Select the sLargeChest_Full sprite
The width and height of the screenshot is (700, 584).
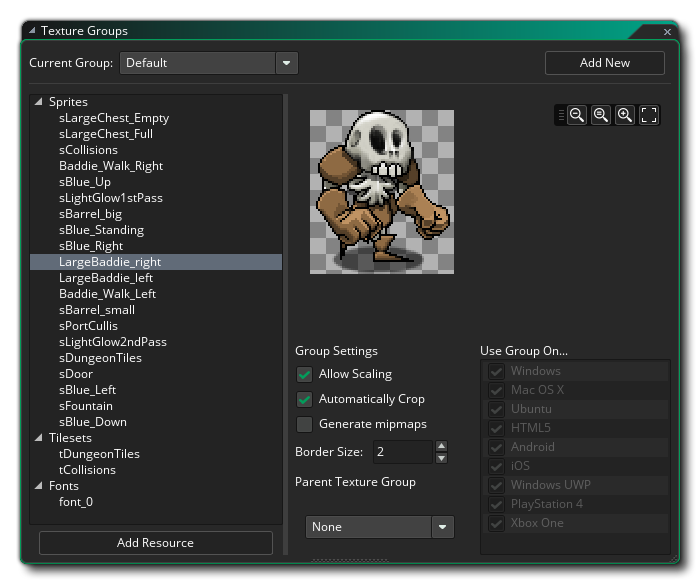[x=156, y=134]
